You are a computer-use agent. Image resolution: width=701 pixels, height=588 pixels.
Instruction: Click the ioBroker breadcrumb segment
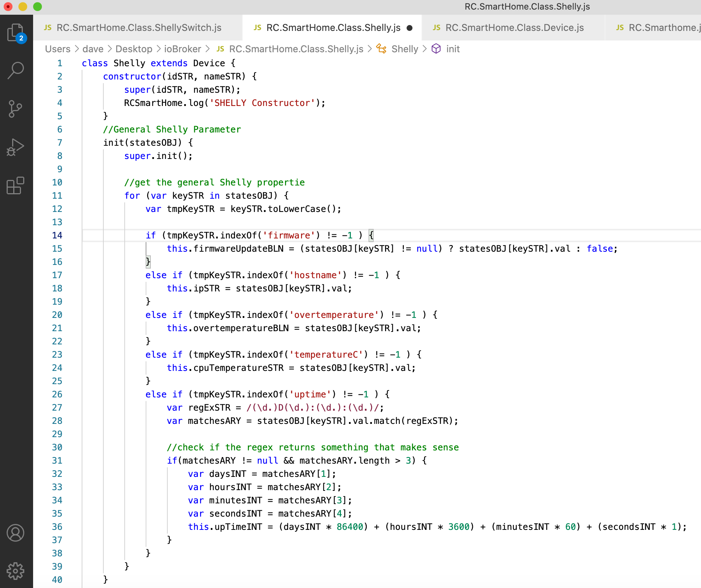click(x=182, y=49)
